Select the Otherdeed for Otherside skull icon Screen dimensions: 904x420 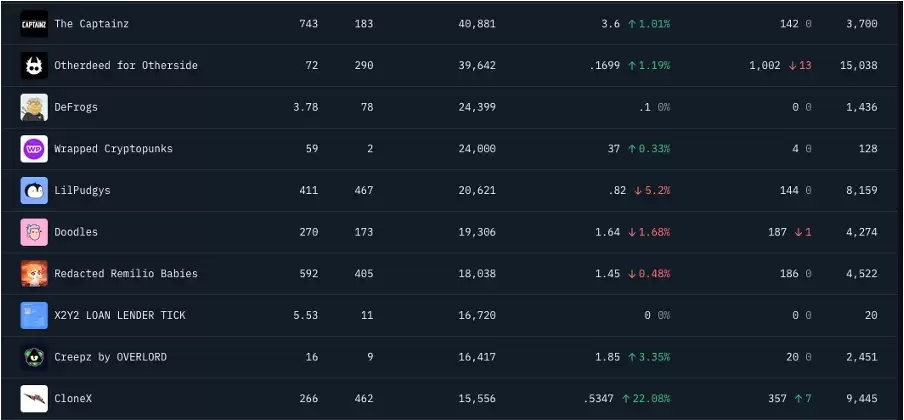click(x=34, y=65)
